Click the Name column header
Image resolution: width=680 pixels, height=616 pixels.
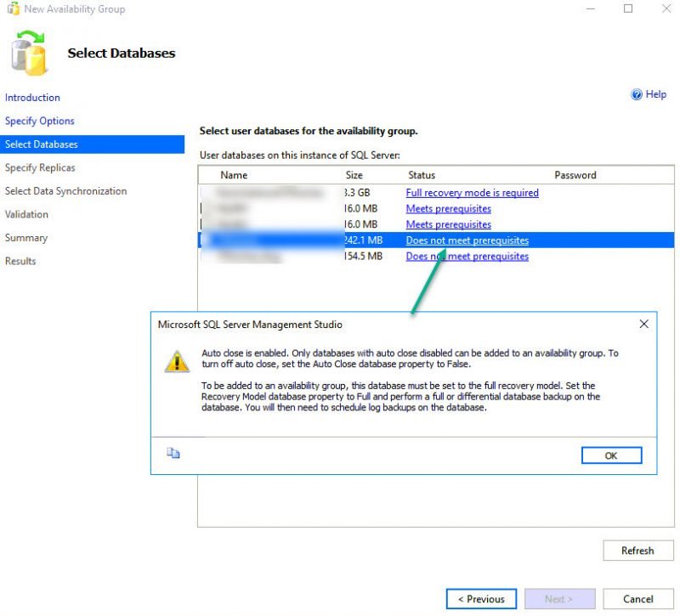(x=234, y=175)
